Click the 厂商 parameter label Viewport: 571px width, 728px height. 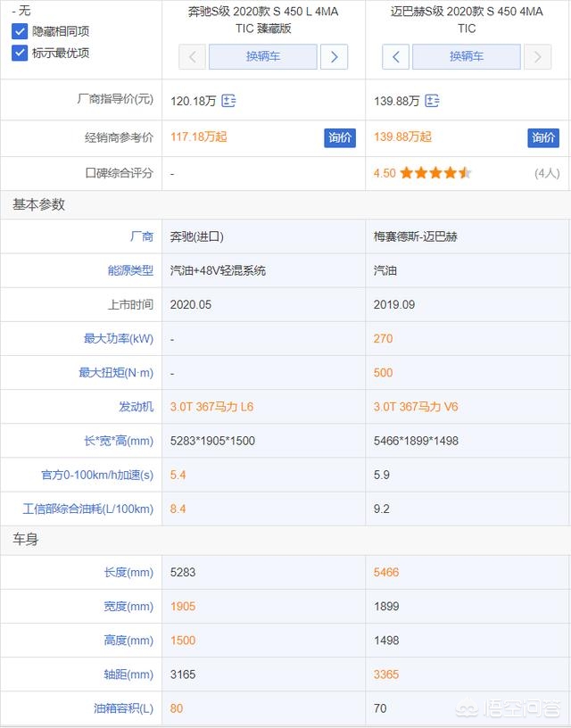142,236
